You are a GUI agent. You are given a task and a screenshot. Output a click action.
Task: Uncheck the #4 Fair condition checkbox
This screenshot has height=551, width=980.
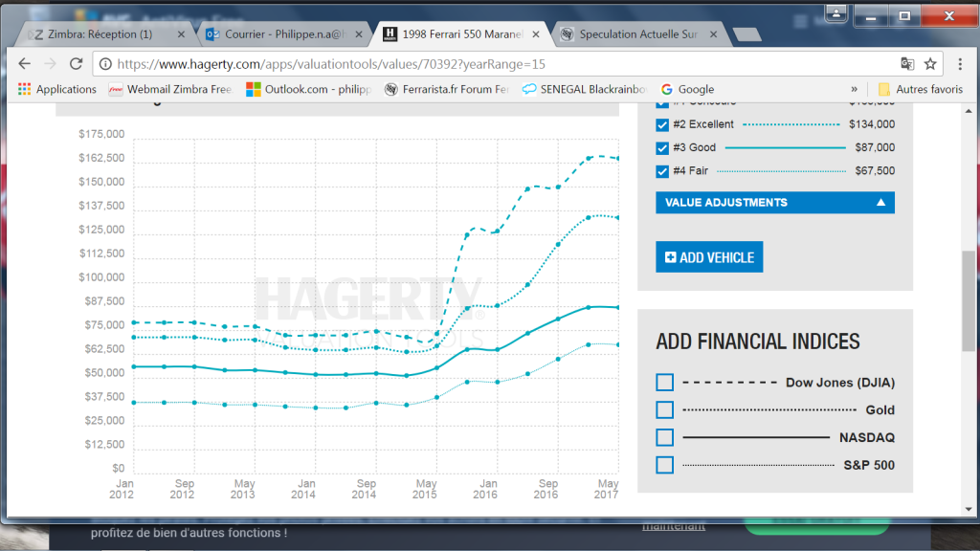[x=662, y=171]
